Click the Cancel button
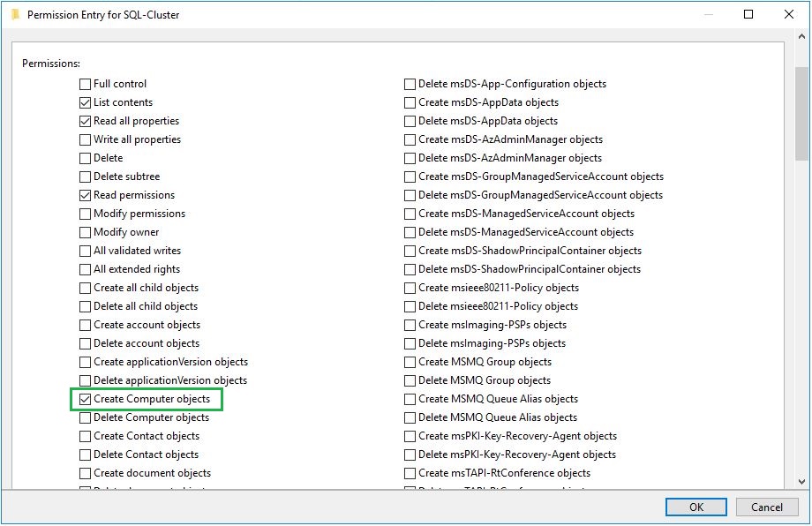This screenshot has width=812, height=526. point(766,507)
